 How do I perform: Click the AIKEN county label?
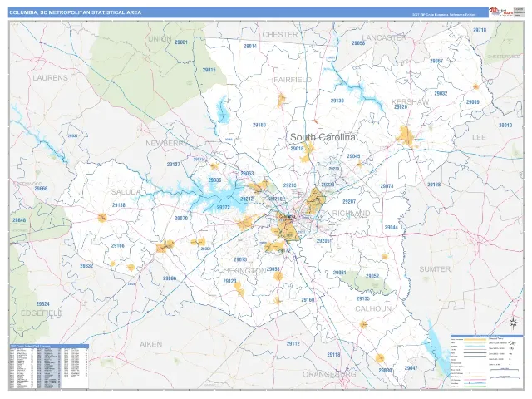tap(151, 344)
